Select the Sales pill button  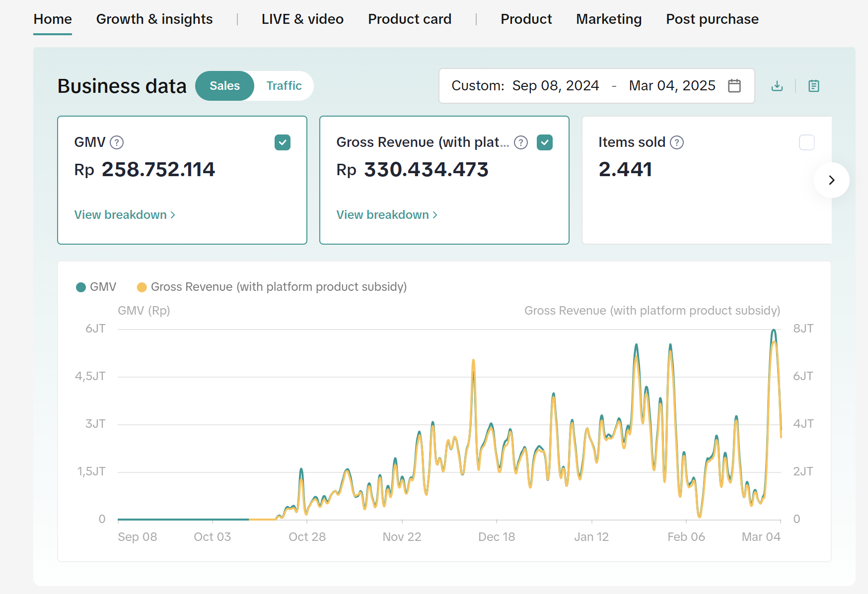pos(224,86)
